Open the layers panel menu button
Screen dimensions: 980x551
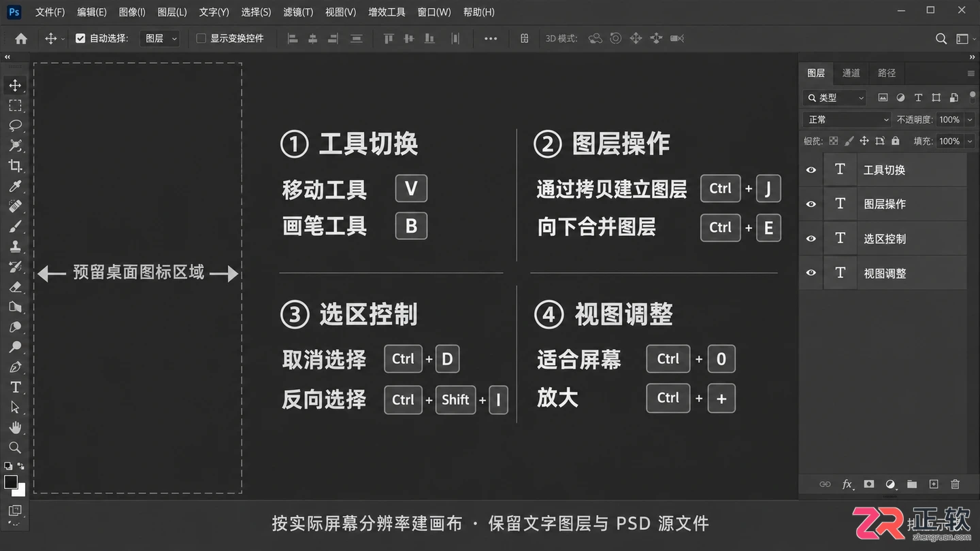click(971, 73)
